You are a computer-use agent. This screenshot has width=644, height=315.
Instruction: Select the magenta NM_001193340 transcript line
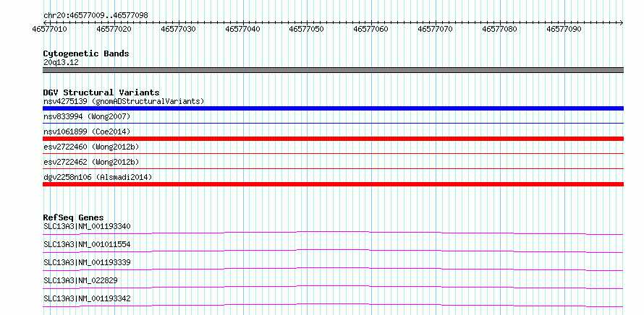click(x=333, y=233)
